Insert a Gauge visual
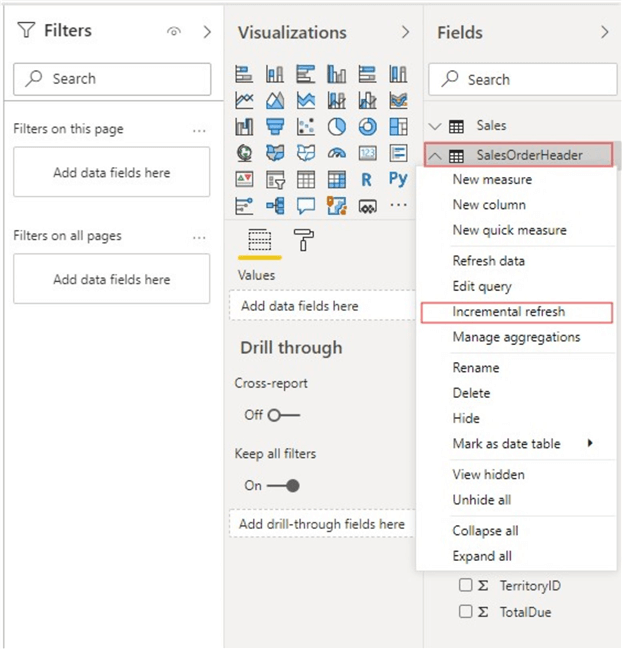 pos(337,153)
